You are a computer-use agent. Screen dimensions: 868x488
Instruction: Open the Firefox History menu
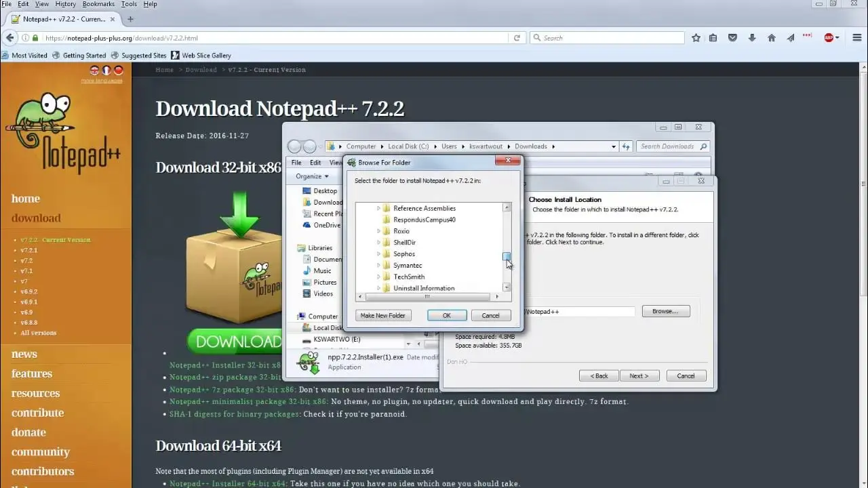pos(65,4)
